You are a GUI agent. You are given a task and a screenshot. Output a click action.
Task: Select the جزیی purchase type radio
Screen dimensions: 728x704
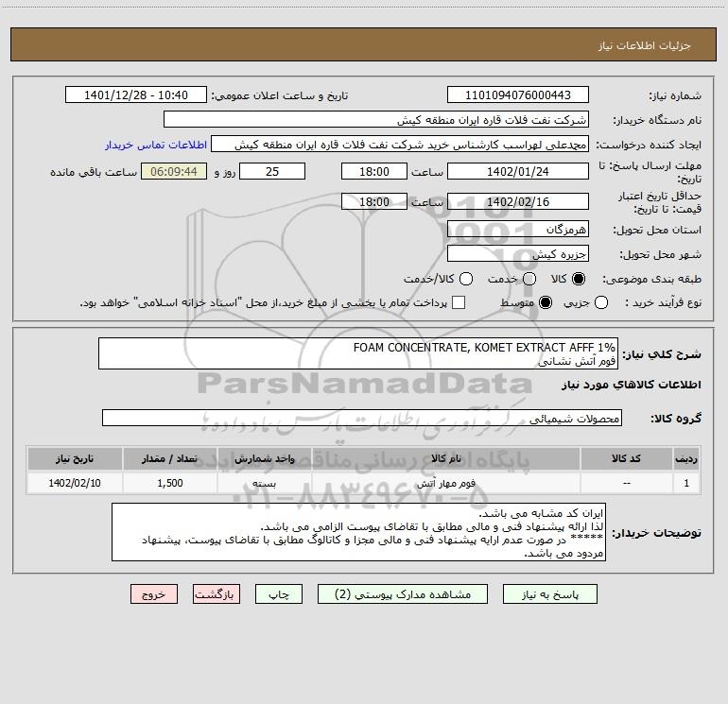click(x=600, y=302)
